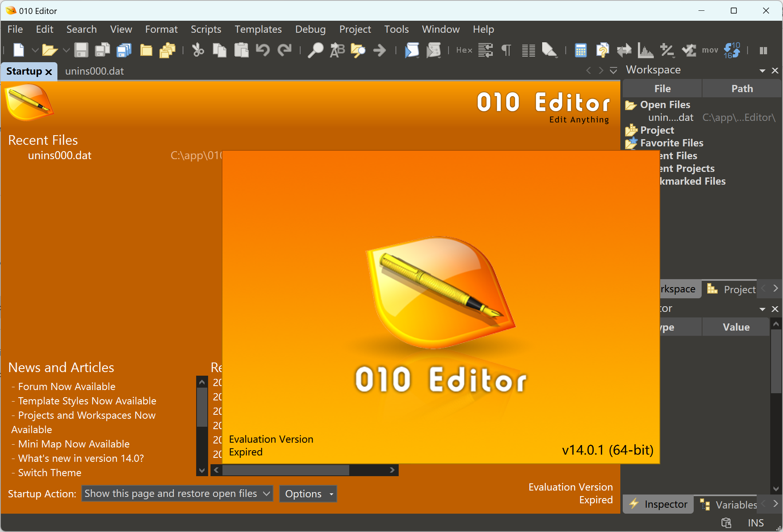Image resolution: width=783 pixels, height=532 pixels.
Task: Click the Open Project folder icon
Action: click(146, 50)
